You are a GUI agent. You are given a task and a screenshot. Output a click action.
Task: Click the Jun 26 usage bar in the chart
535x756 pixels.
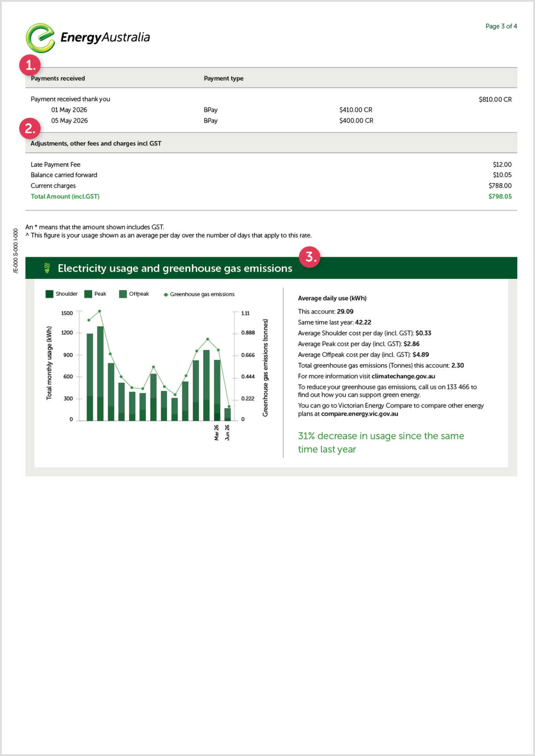227,414
